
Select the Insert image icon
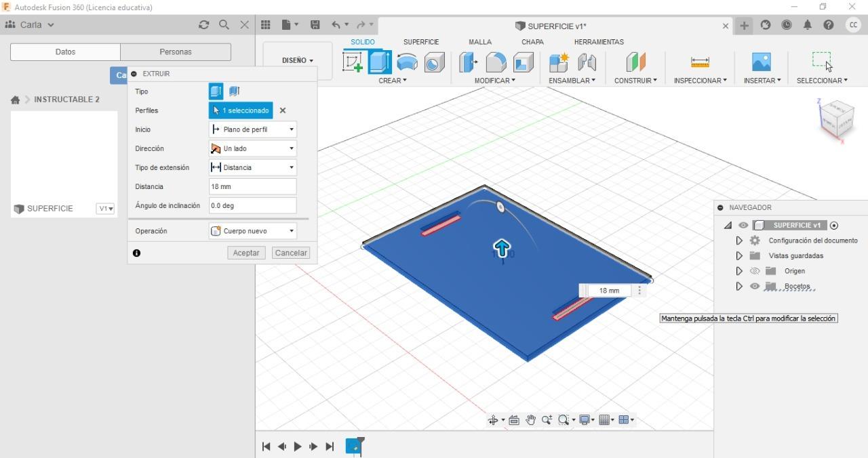(762, 62)
